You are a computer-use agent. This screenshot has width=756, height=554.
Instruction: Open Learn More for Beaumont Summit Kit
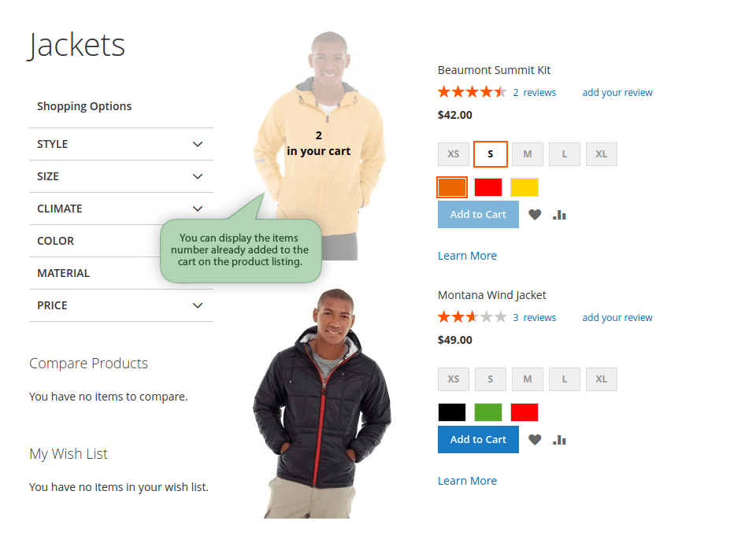(x=467, y=256)
